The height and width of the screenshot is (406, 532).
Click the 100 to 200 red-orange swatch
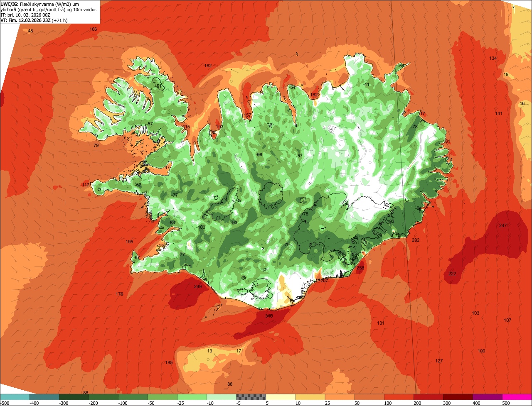(x=399, y=397)
